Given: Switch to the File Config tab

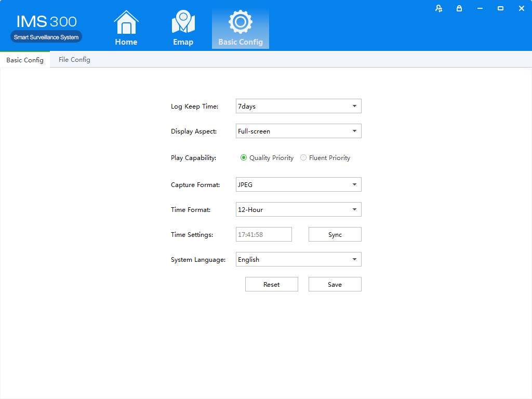Looking at the screenshot, I should 74,60.
